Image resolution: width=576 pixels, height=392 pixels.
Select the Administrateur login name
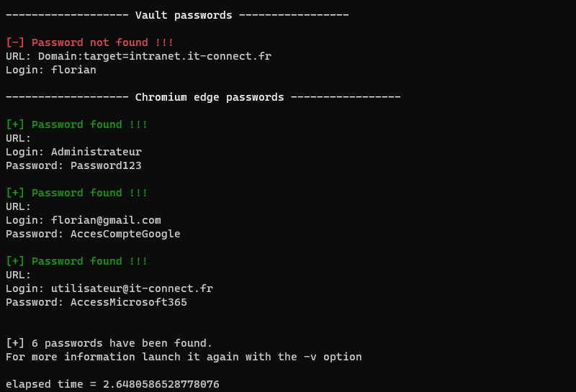click(x=96, y=152)
